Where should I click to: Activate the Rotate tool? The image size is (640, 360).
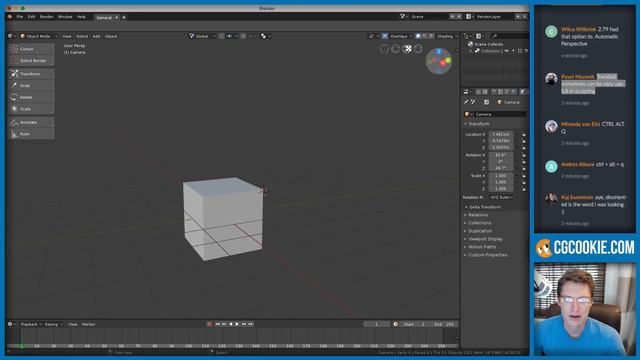31,97
